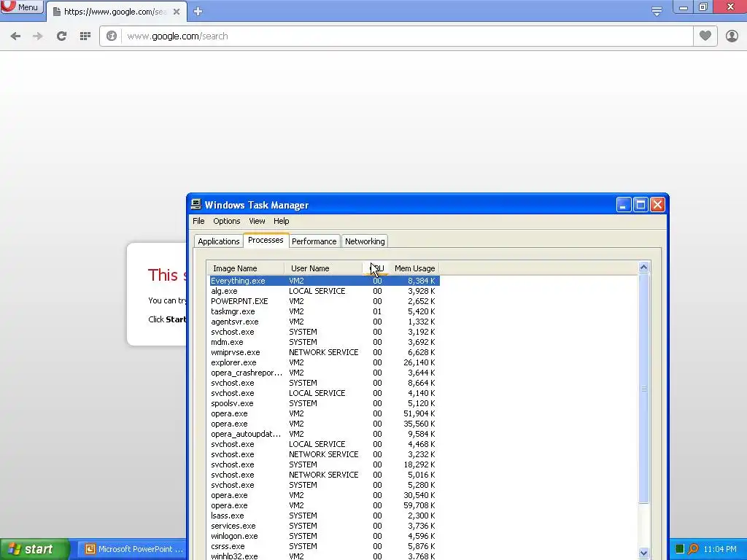
Task: Sort processes by CPU column
Action: 377,268
